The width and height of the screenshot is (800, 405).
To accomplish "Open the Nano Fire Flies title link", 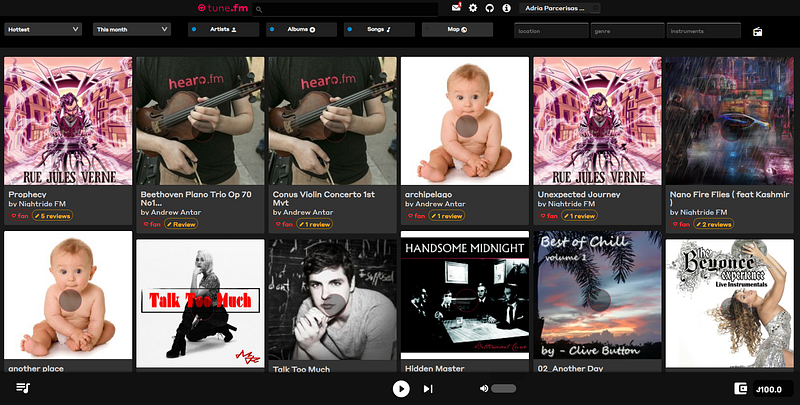I will click(730, 198).
